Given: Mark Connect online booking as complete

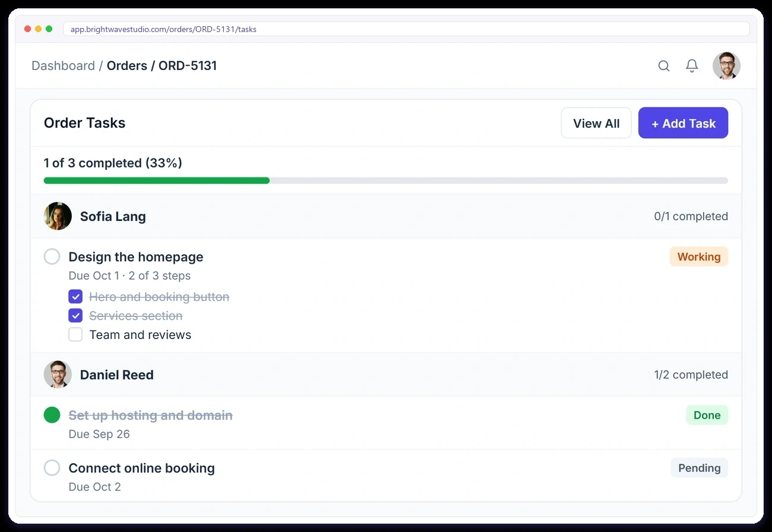Looking at the screenshot, I should [x=52, y=468].
